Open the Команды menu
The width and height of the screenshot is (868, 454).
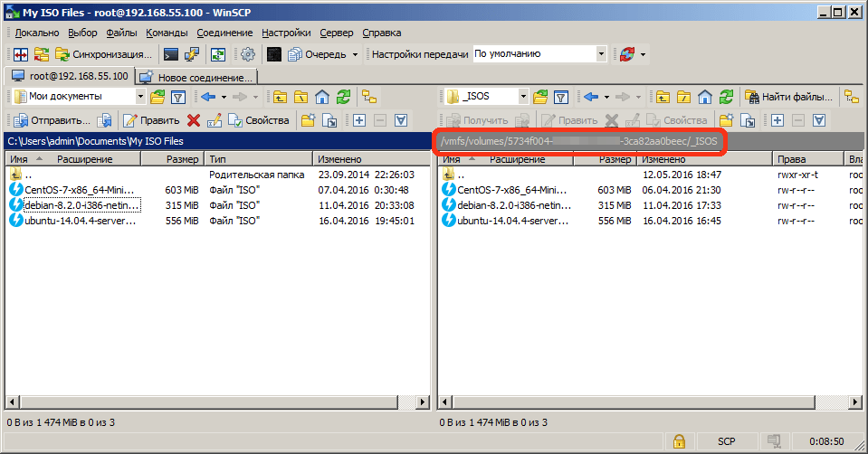coord(167,33)
